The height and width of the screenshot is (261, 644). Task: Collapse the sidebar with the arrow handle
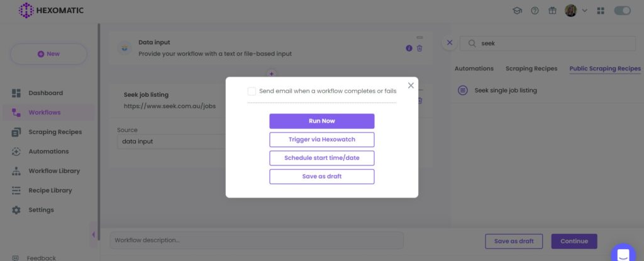(x=93, y=235)
